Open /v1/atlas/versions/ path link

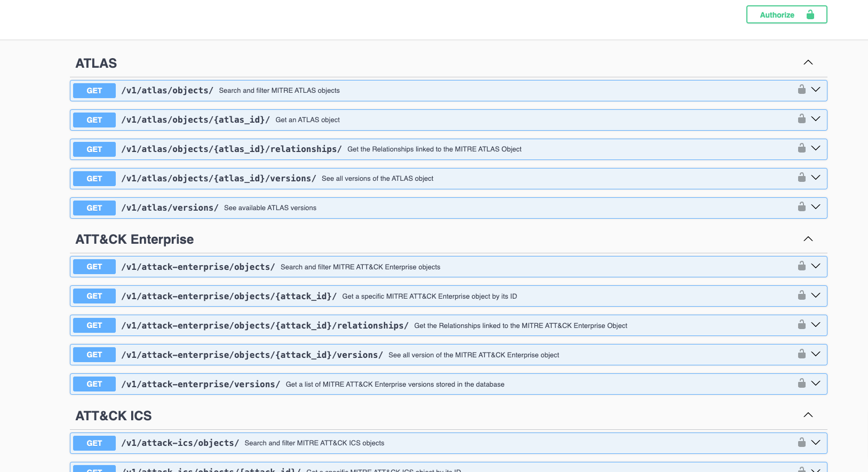(x=170, y=208)
